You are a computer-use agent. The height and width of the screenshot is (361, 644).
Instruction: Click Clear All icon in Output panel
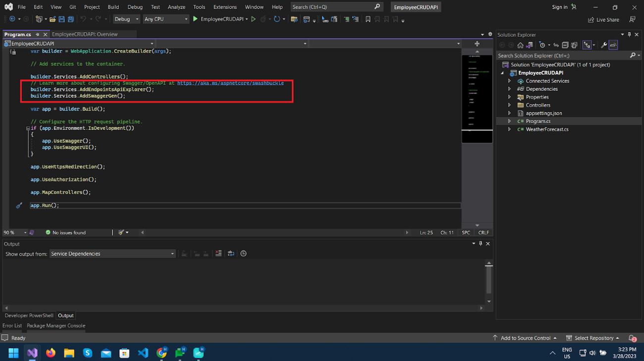218,253
